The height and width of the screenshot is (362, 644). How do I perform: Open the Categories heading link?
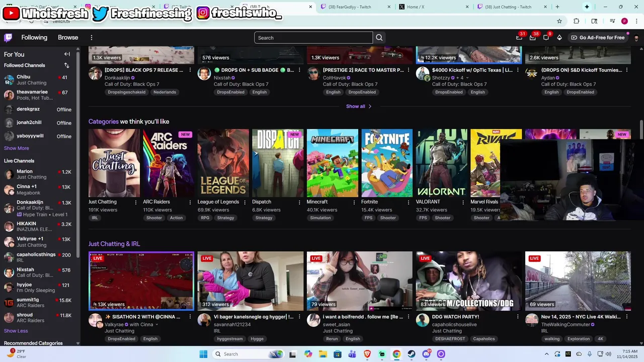pyautogui.click(x=103, y=122)
